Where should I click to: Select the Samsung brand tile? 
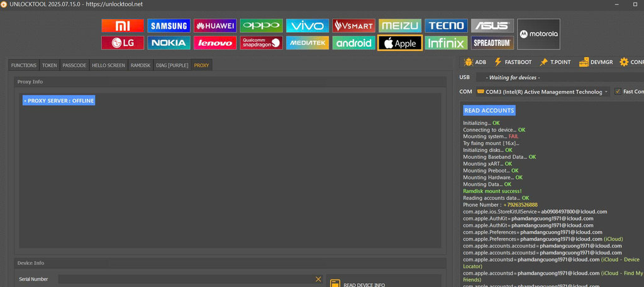tap(169, 26)
